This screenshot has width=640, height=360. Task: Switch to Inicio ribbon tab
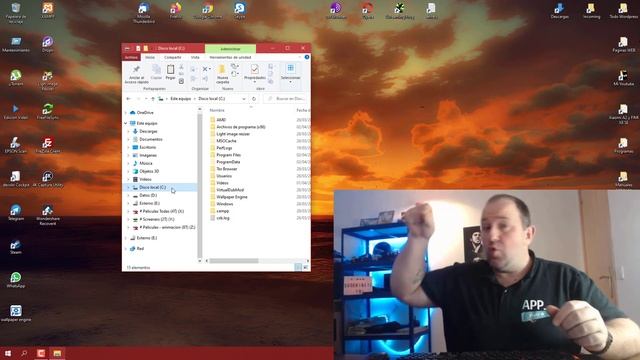click(150, 57)
